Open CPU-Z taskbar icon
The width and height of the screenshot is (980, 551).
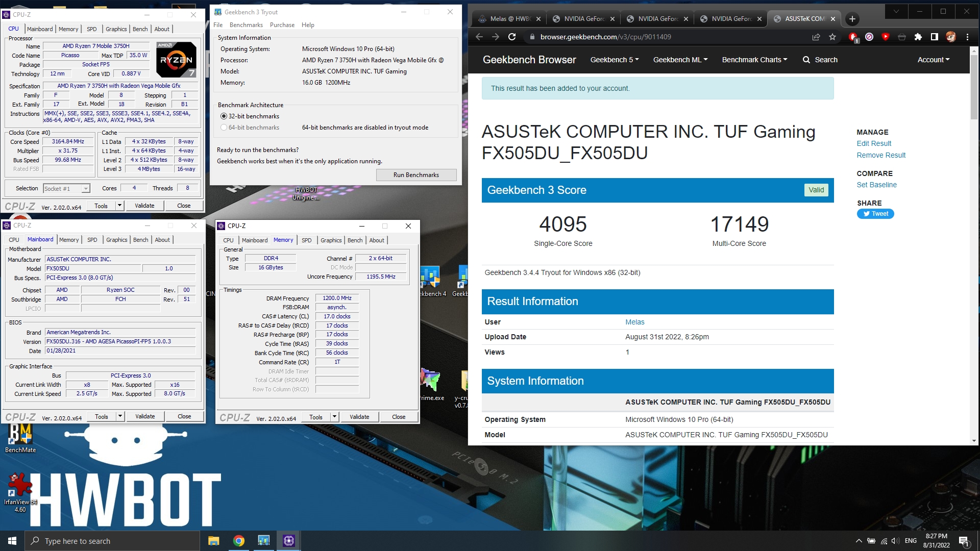pyautogui.click(x=288, y=541)
